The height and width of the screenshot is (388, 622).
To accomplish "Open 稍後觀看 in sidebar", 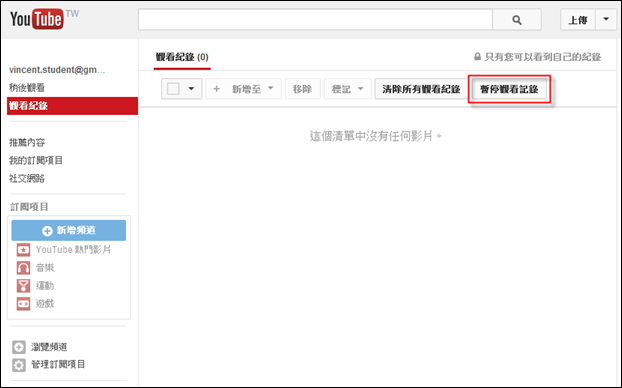I will click(x=27, y=88).
